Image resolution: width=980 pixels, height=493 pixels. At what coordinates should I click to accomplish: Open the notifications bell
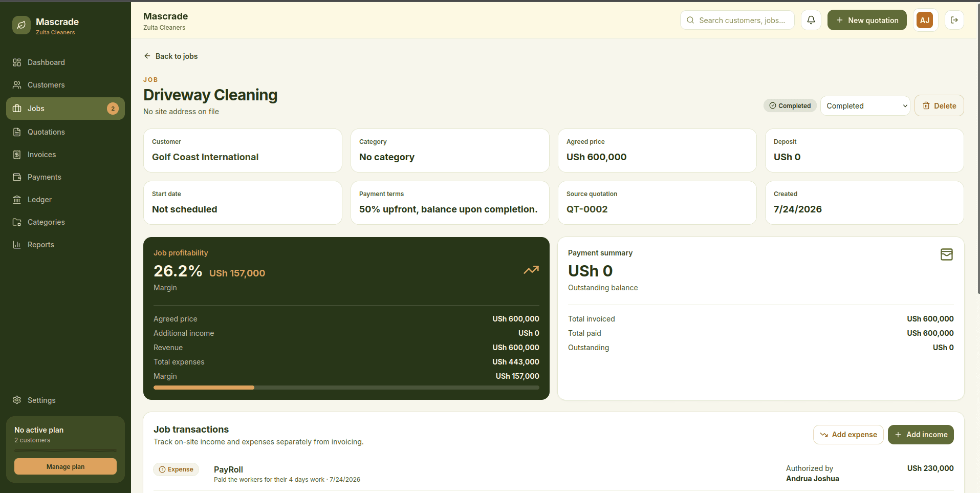(x=811, y=20)
